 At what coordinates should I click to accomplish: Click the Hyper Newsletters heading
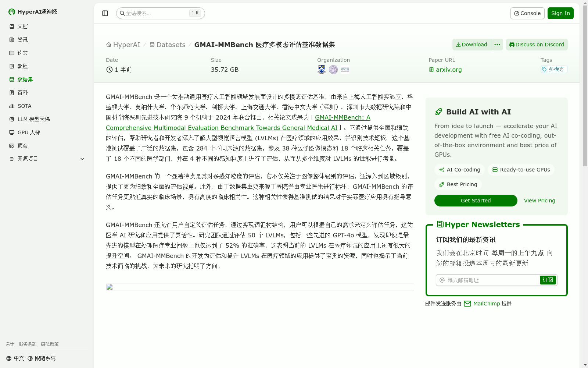tap(478, 224)
